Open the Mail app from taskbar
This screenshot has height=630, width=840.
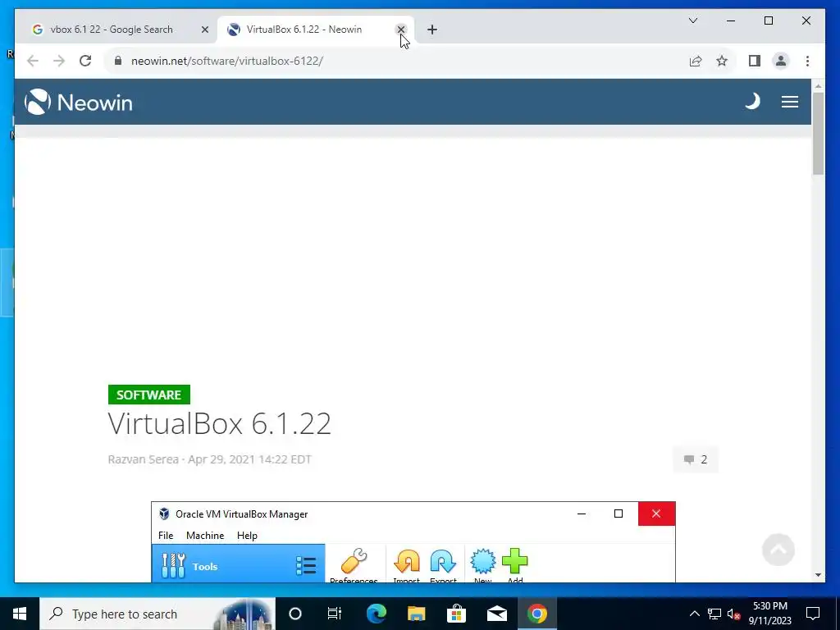coord(496,614)
